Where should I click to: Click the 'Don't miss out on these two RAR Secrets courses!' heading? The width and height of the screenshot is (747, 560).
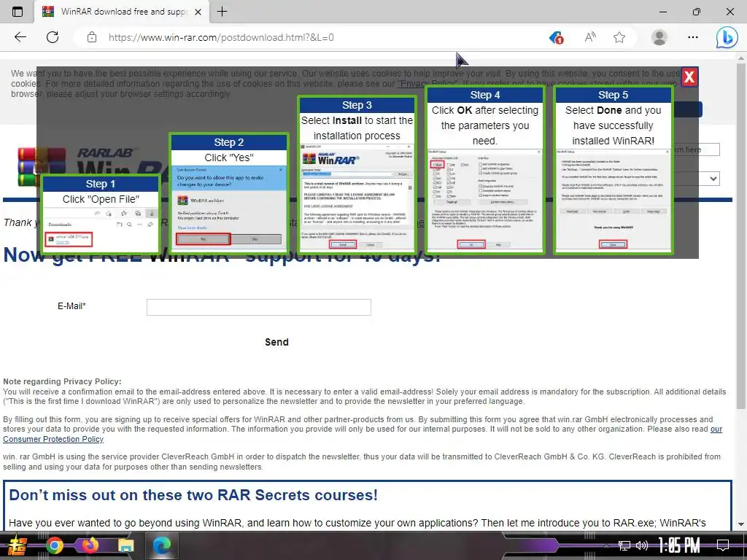pos(193,495)
